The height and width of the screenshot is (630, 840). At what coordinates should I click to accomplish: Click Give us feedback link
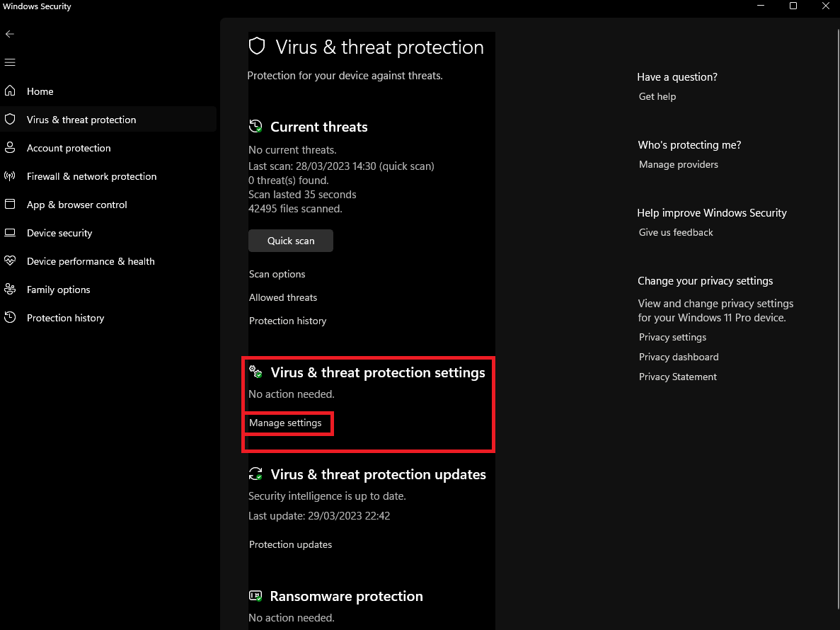(x=676, y=232)
